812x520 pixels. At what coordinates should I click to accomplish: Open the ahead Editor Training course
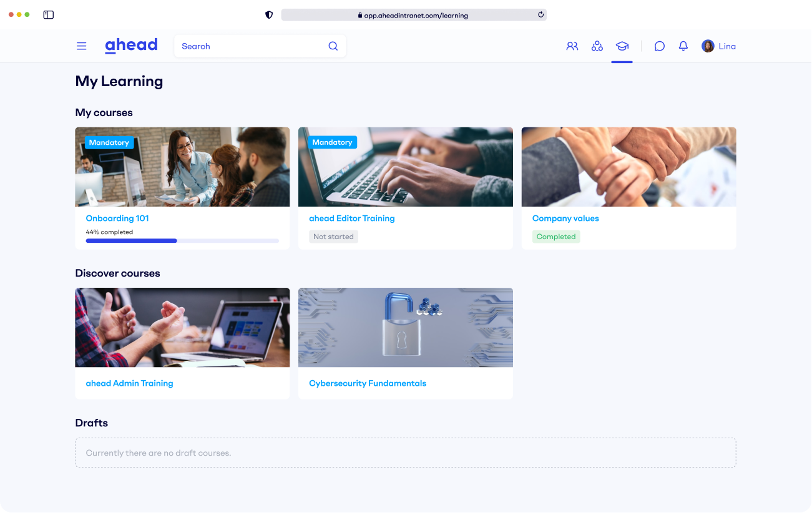(x=351, y=218)
